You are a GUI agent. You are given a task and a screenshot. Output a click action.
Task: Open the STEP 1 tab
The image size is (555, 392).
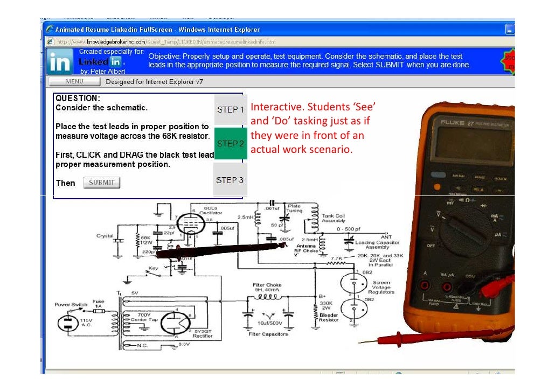click(231, 110)
